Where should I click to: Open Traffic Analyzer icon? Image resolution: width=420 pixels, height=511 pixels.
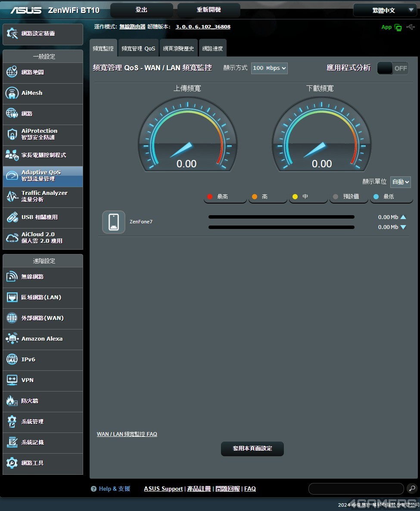12,196
